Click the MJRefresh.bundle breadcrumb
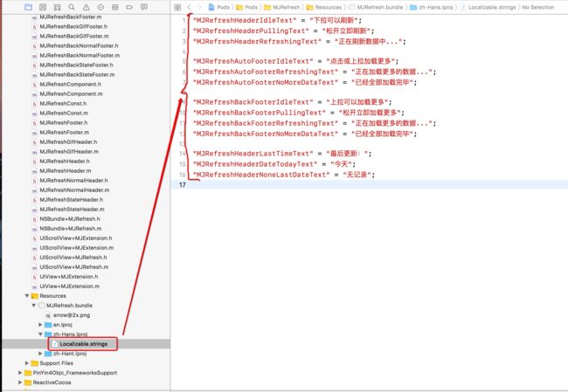Screen dimensions: 568x392 (376, 7)
